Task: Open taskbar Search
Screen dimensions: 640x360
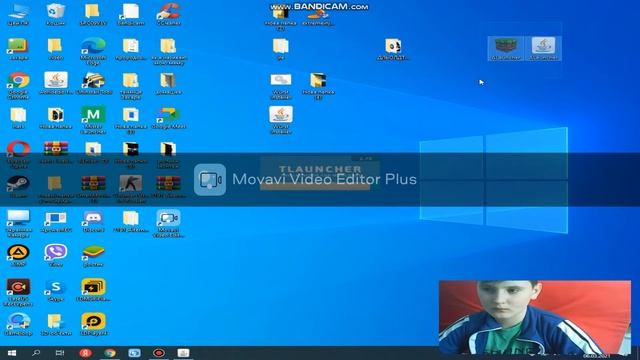Action: [x=36, y=353]
